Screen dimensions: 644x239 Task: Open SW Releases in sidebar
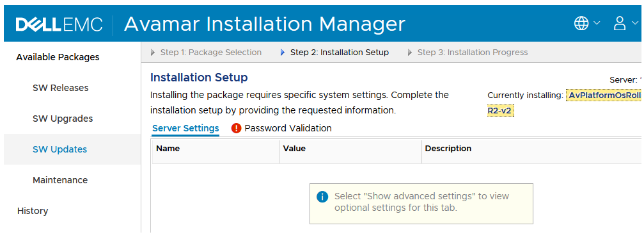point(60,88)
